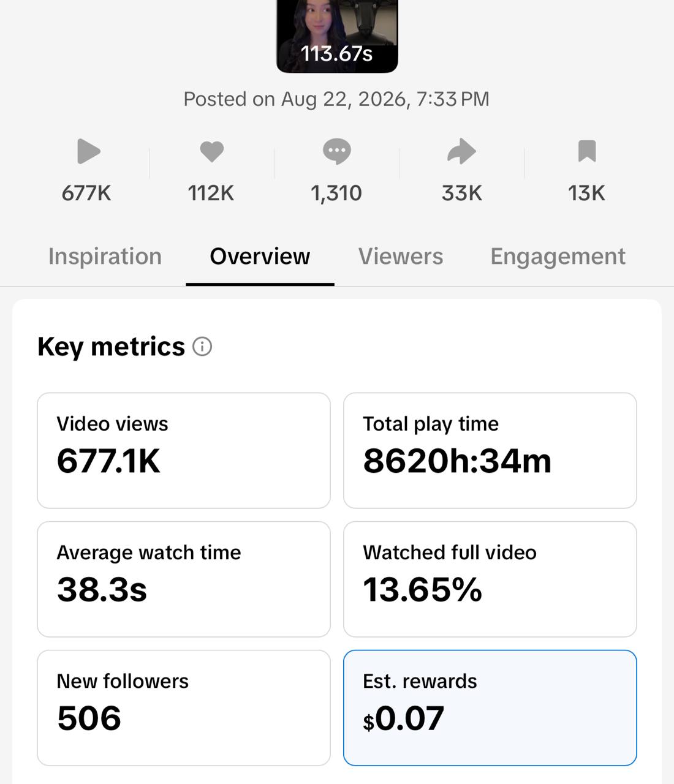Go to the Engagement tab

[x=558, y=256]
